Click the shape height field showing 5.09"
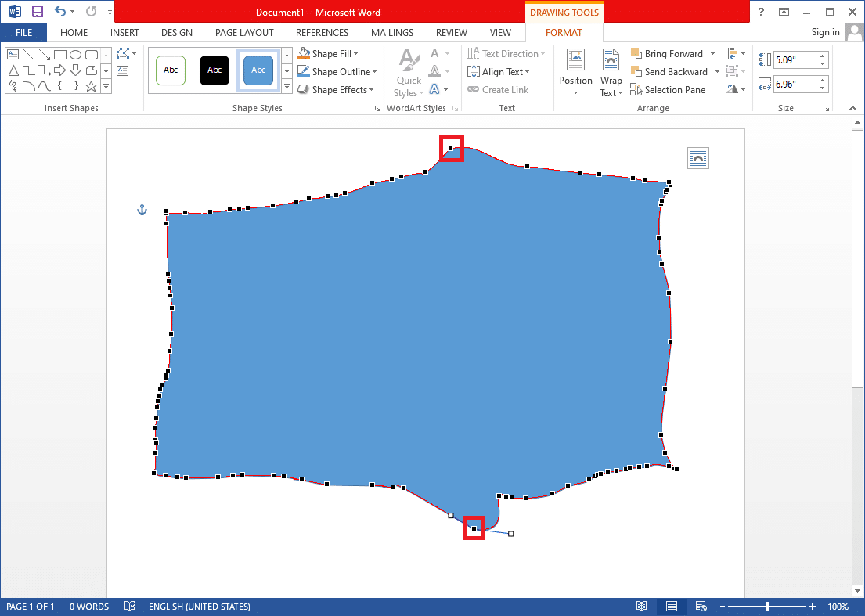The image size is (865, 616). pos(796,59)
